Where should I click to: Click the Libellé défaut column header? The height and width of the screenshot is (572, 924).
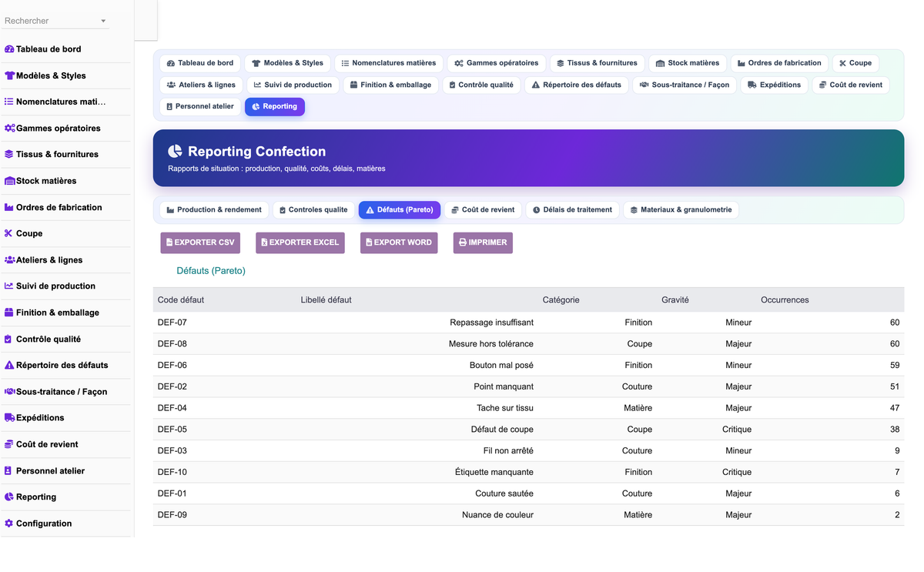pyautogui.click(x=326, y=299)
